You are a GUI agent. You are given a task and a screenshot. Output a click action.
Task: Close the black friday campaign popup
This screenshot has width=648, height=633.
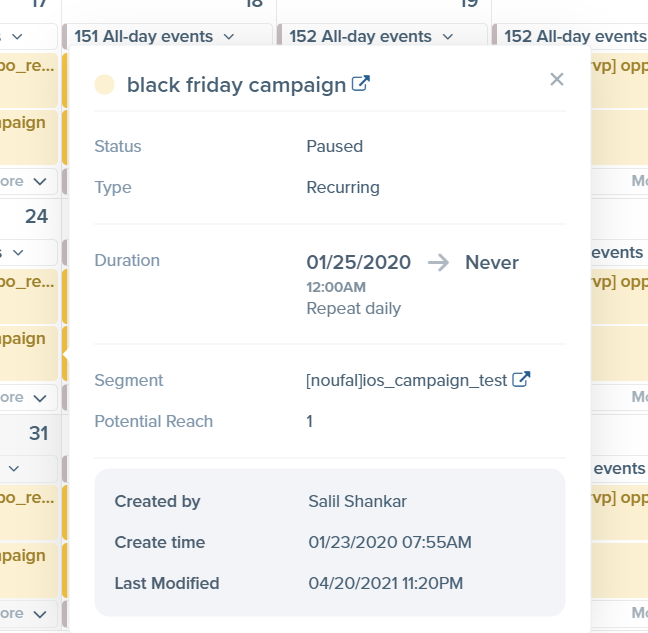(557, 79)
